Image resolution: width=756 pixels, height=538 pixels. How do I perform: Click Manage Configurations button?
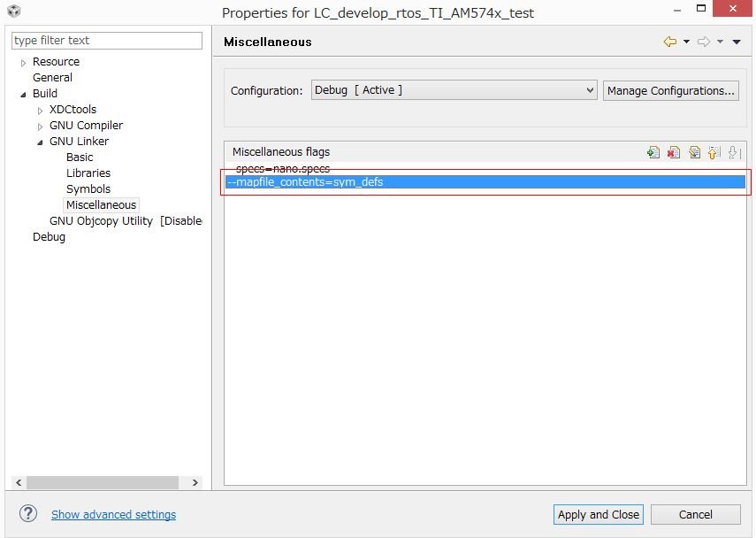[670, 90]
